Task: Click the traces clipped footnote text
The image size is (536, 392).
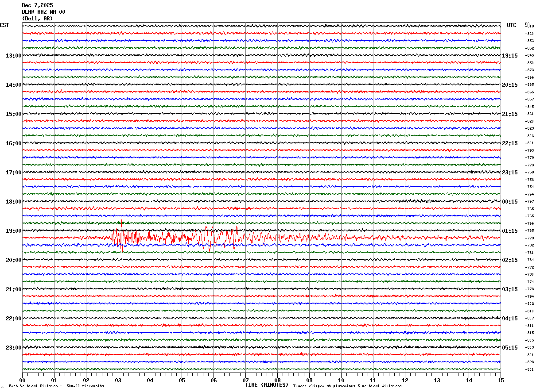Action: [x=347, y=386]
